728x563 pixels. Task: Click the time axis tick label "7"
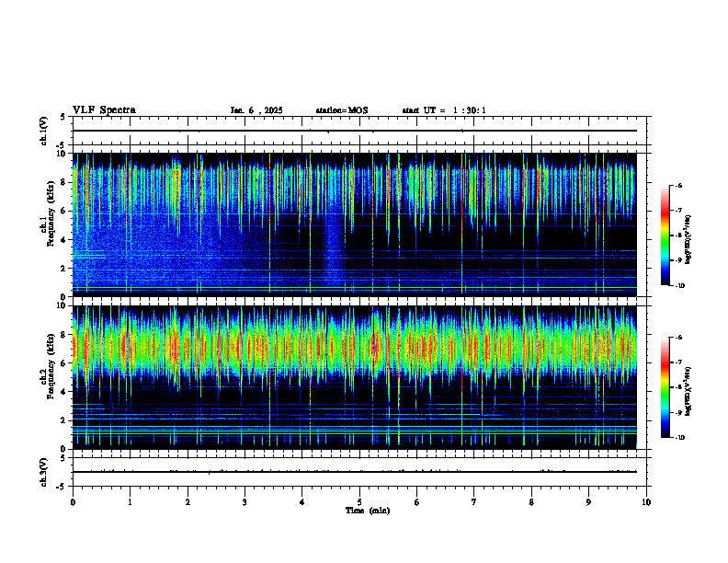(474, 502)
